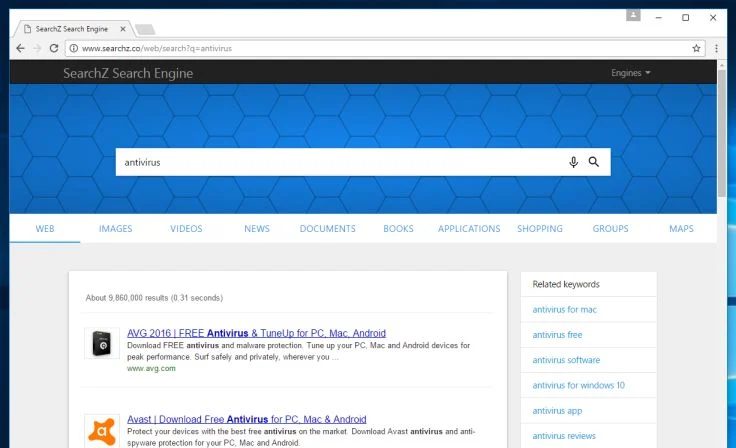Viewport: 736px width, 448px height.
Task: Minimize the Chrome window
Action: click(x=659, y=17)
